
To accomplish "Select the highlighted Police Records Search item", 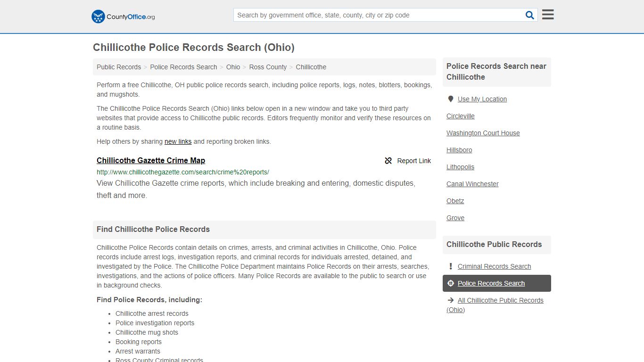I will 497,283.
